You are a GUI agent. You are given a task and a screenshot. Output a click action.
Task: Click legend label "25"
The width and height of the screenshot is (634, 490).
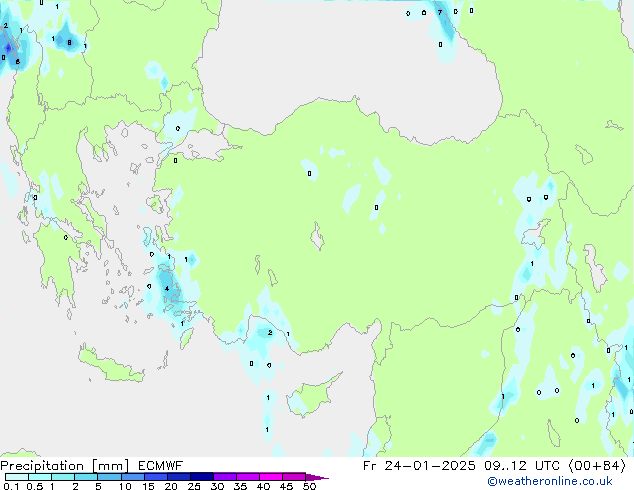click(x=194, y=486)
